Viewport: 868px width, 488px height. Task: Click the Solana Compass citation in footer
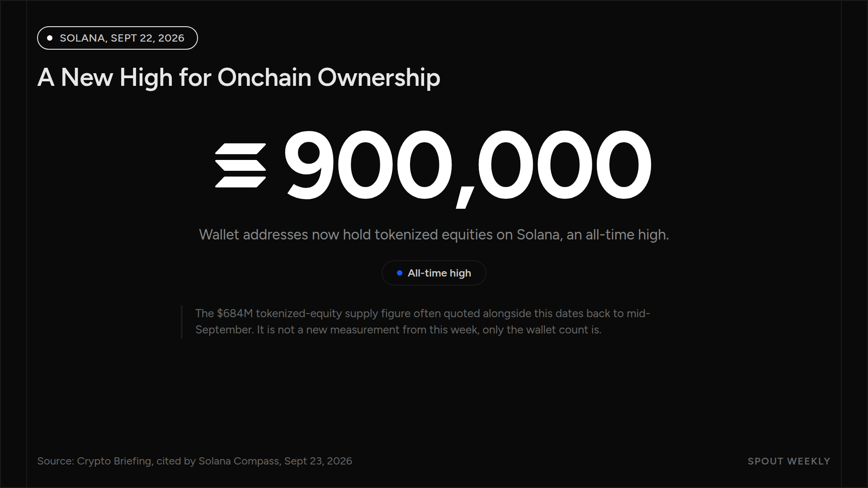tap(239, 461)
